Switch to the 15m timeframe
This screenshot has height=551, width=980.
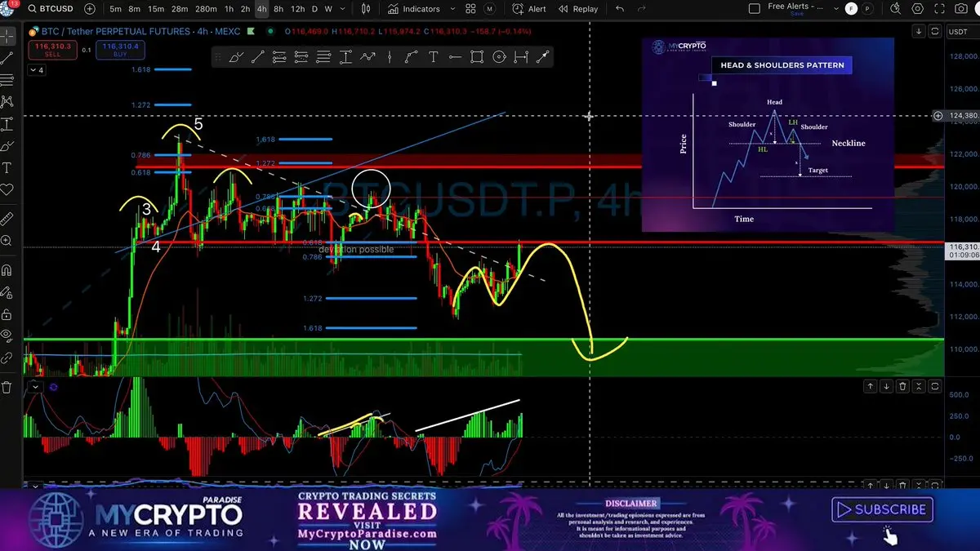(155, 9)
